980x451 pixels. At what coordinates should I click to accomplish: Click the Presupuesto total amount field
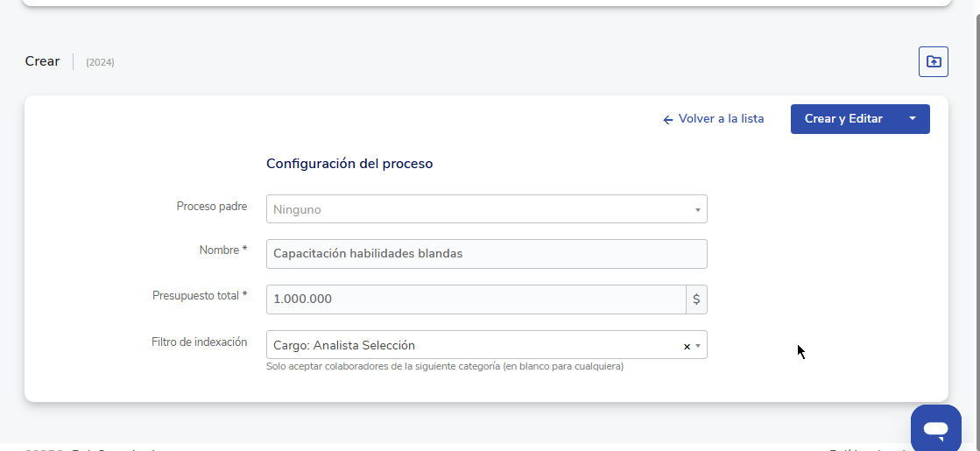pos(476,299)
